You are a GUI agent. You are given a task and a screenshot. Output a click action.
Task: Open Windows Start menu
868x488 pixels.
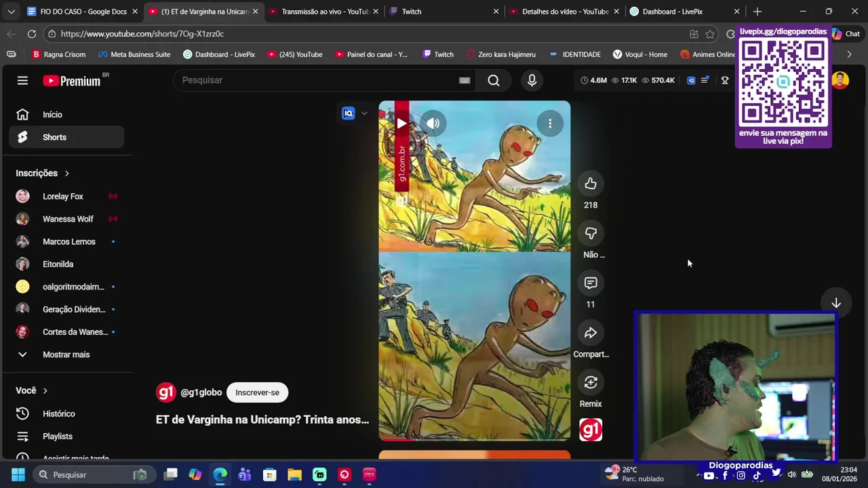(x=18, y=474)
